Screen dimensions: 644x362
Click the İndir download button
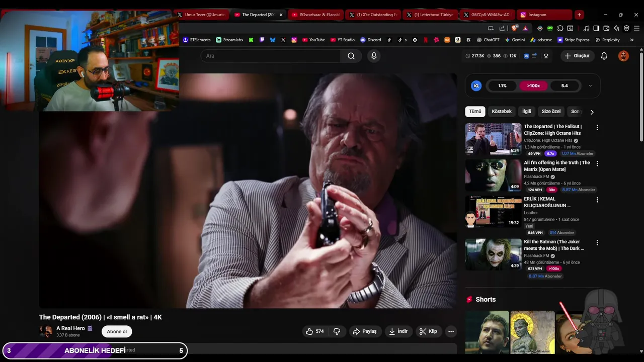click(x=398, y=331)
